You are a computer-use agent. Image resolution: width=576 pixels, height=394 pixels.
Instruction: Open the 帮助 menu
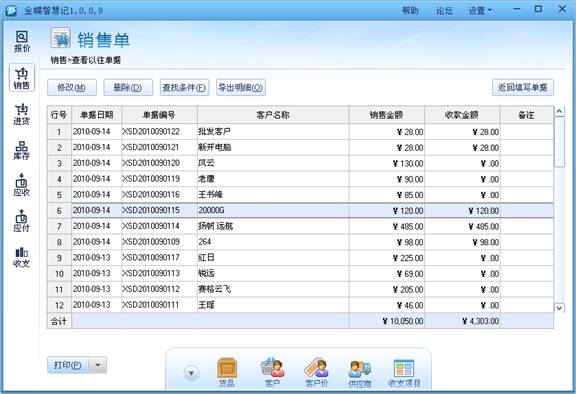(x=410, y=11)
